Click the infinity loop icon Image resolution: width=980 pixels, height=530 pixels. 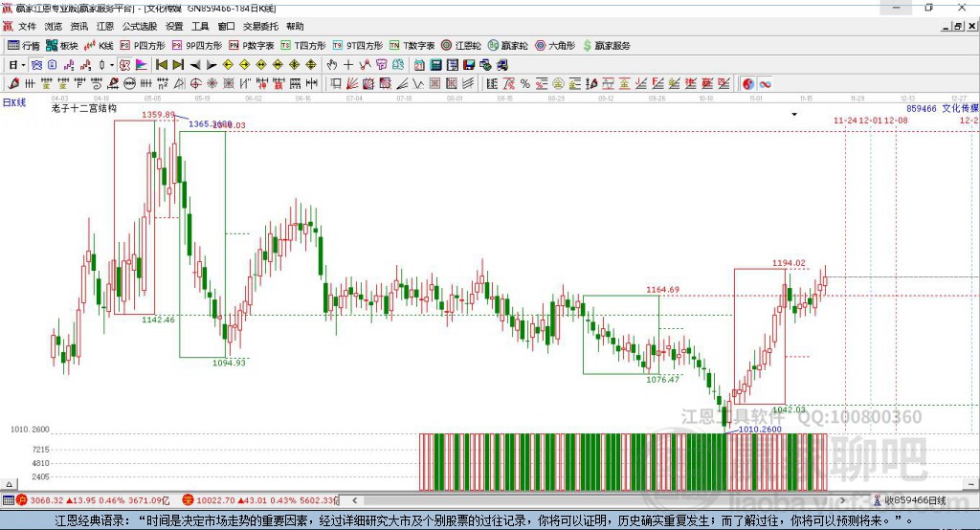[765, 84]
